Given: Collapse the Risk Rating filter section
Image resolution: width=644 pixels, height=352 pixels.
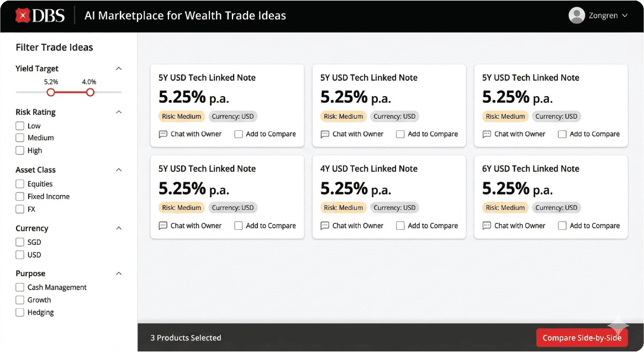Looking at the screenshot, I should 118,112.
